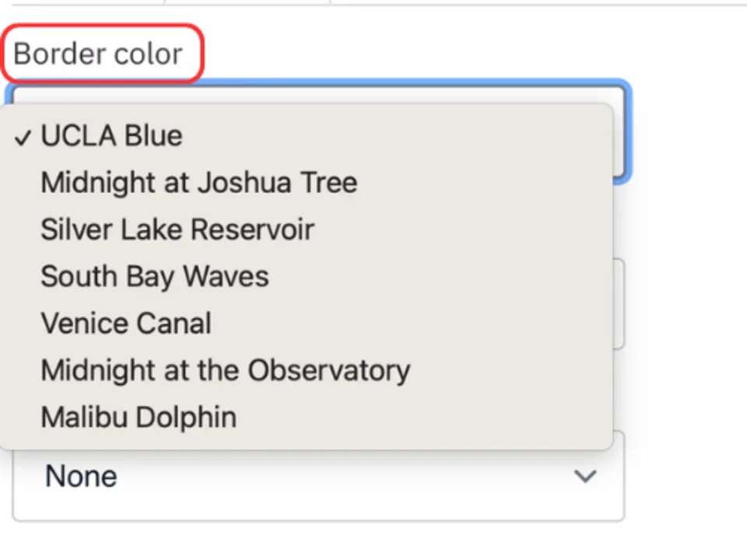Image resolution: width=747 pixels, height=560 pixels.
Task: Select South Bay Waves option
Action: click(x=155, y=277)
